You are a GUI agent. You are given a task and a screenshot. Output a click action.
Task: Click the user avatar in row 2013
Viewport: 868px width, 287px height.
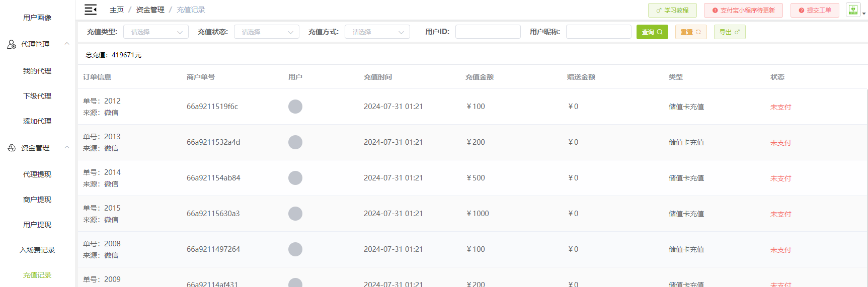pyautogui.click(x=295, y=142)
